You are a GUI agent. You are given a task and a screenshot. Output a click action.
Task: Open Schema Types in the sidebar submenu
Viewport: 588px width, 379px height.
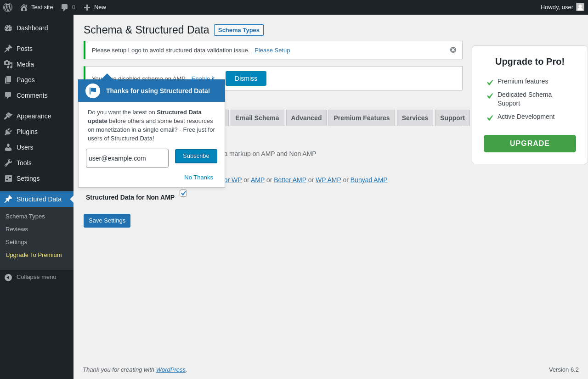tap(25, 217)
